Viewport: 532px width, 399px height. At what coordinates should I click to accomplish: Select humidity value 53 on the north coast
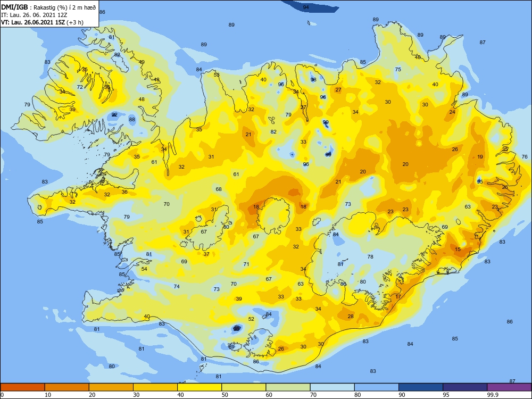(x=217, y=74)
